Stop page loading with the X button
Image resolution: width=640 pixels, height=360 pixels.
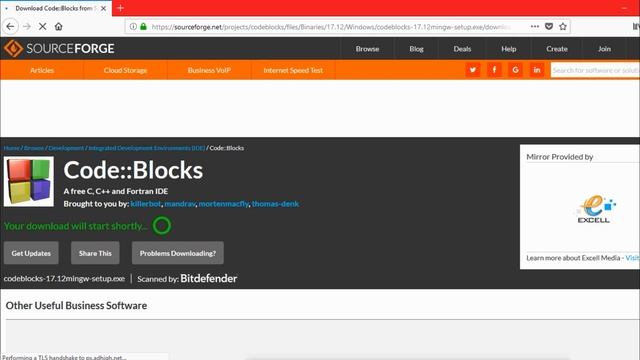(42, 27)
